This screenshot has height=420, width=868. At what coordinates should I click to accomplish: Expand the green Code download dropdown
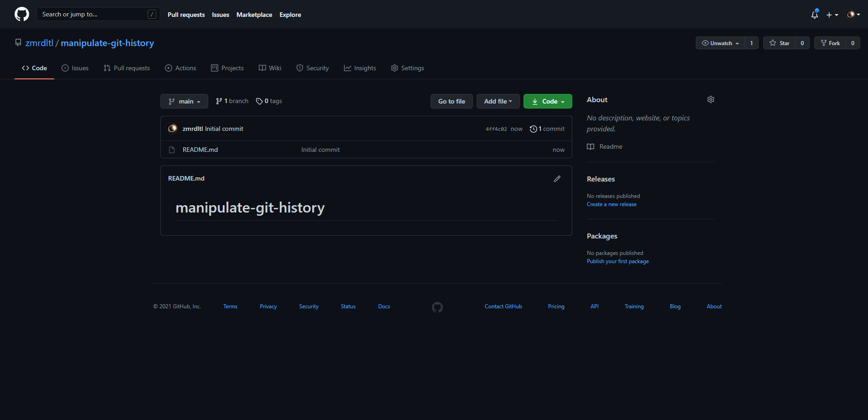548,101
